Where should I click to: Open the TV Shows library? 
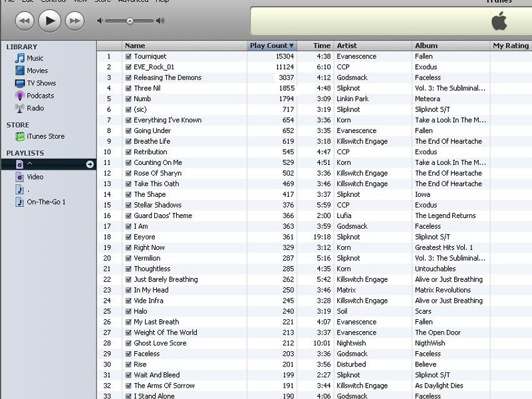[35, 83]
